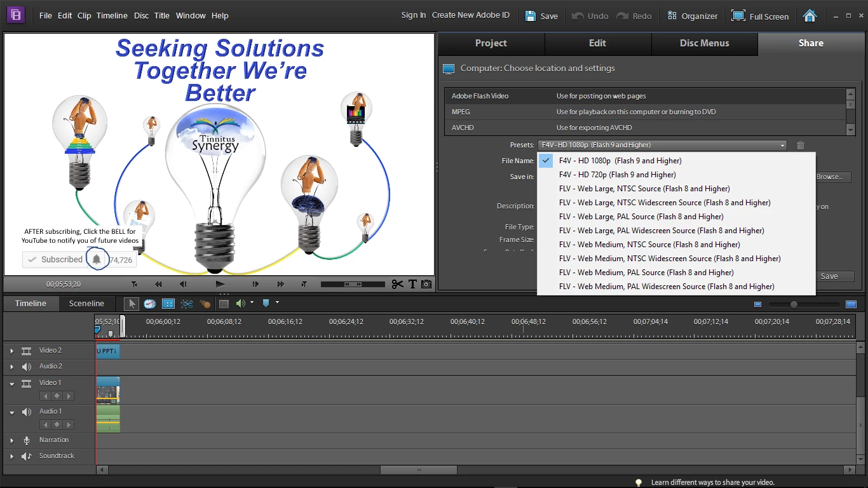Step back one frame in the monitor
The width and height of the screenshot is (868, 488).
183,284
